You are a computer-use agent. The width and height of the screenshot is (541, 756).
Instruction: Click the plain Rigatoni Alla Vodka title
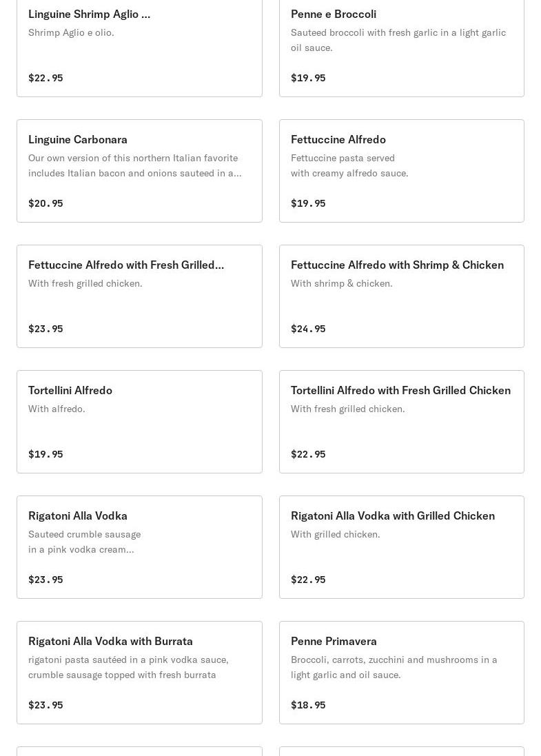pyautogui.click(x=78, y=515)
